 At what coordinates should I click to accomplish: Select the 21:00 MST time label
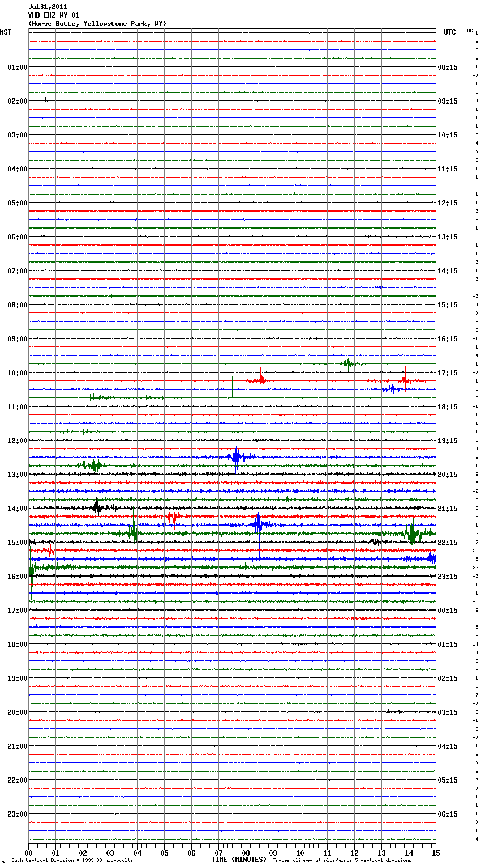tap(17, 746)
